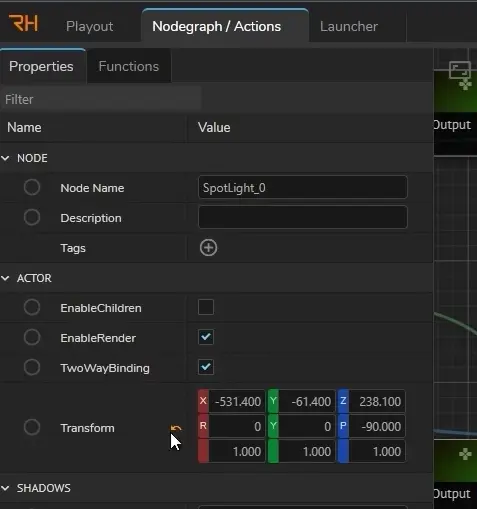The height and width of the screenshot is (509, 477).
Task: Click the empty Description field
Action: (303, 217)
